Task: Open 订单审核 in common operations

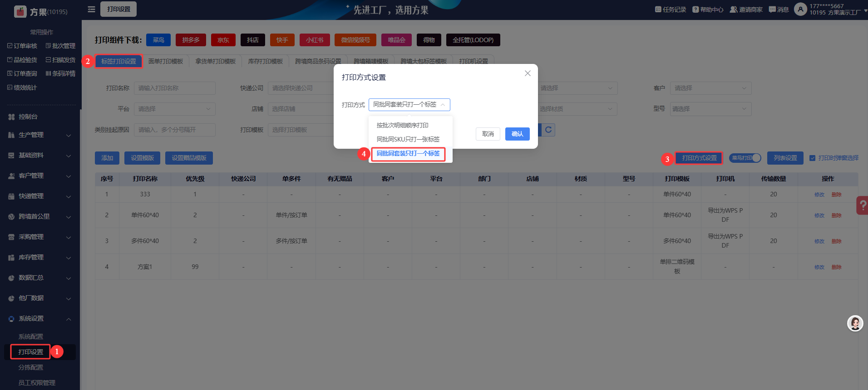Action: [x=22, y=46]
